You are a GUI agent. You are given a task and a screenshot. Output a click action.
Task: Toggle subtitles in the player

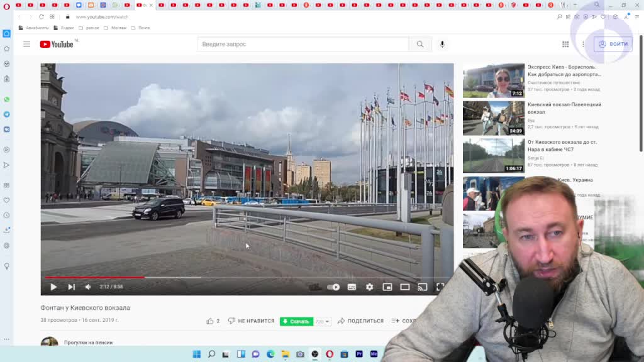click(x=352, y=287)
